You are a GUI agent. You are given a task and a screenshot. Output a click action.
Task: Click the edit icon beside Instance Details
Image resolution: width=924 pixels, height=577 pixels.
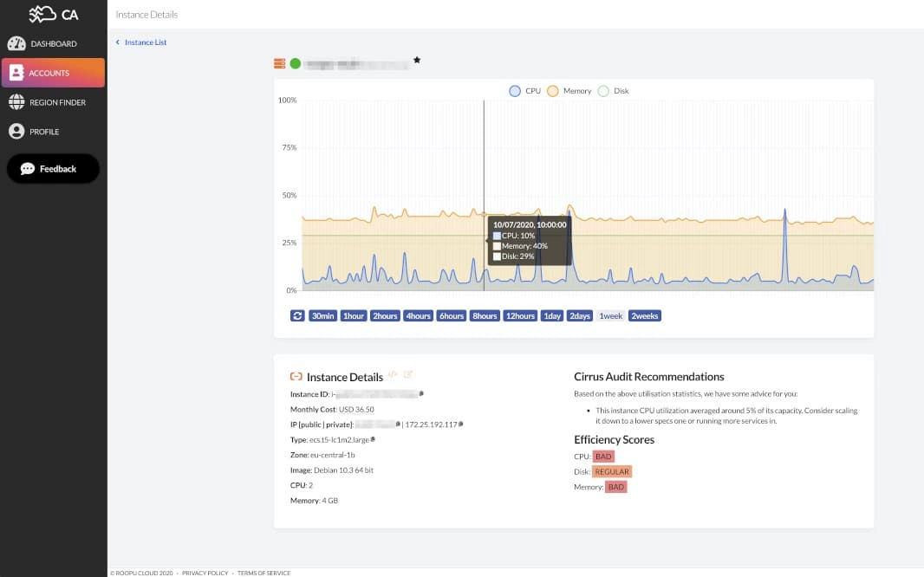tap(408, 375)
